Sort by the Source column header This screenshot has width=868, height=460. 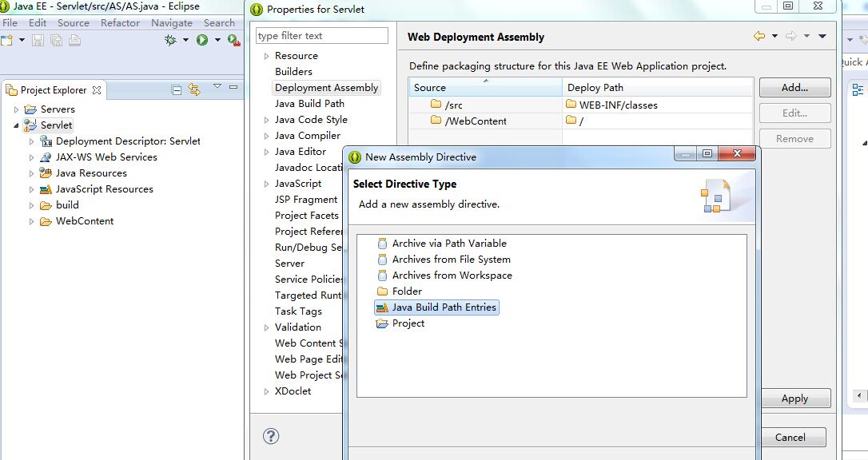485,87
